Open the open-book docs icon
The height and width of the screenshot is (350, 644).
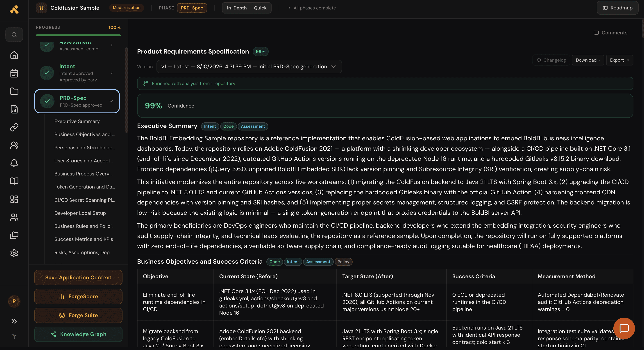[x=14, y=181]
